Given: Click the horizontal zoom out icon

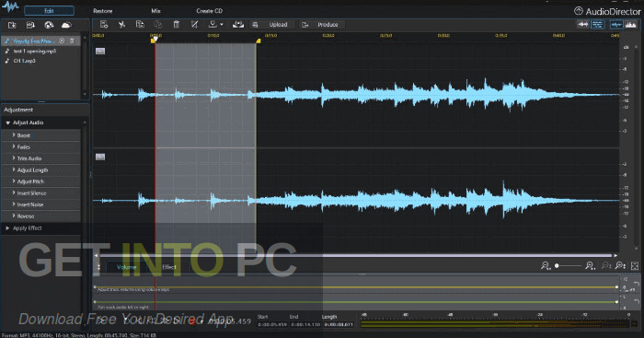Looking at the screenshot, I should (x=545, y=266).
